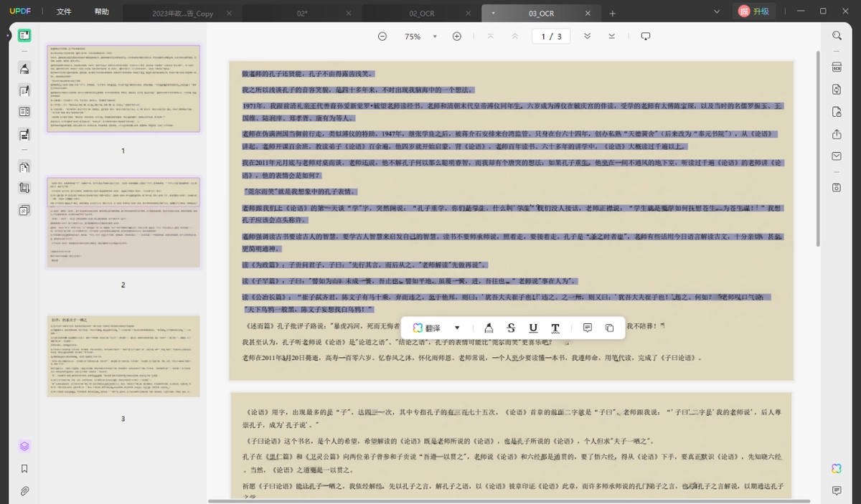Start slideshow presentation mode
Screen dimensions: 861x504
[645, 37]
